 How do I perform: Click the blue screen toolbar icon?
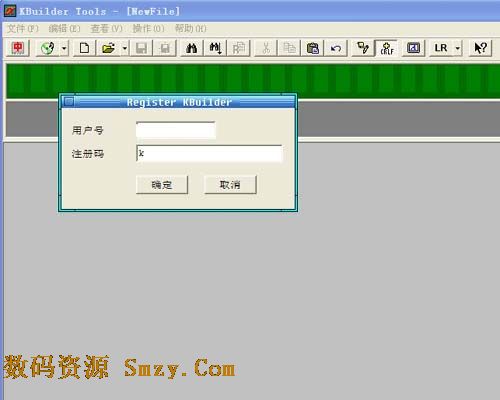coord(413,48)
